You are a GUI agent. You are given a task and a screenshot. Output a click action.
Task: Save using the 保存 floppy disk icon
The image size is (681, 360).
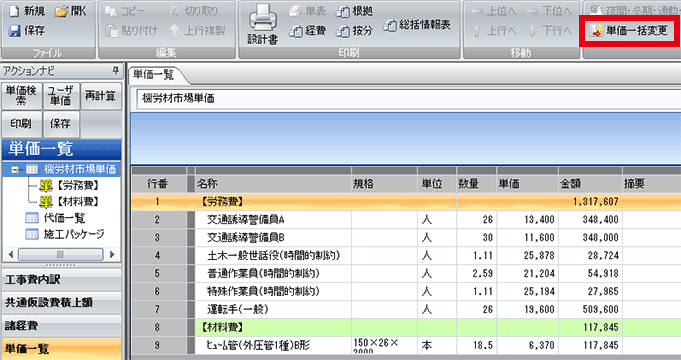pos(14,31)
